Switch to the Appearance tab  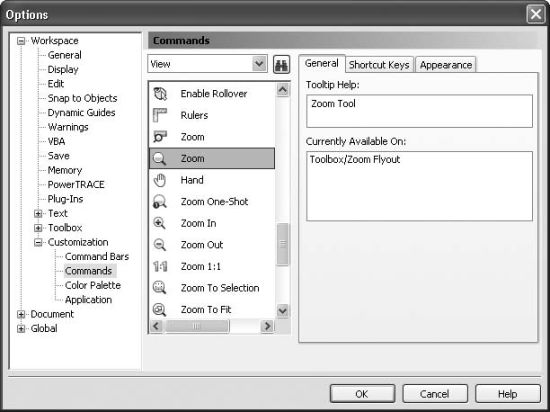point(446,65)
